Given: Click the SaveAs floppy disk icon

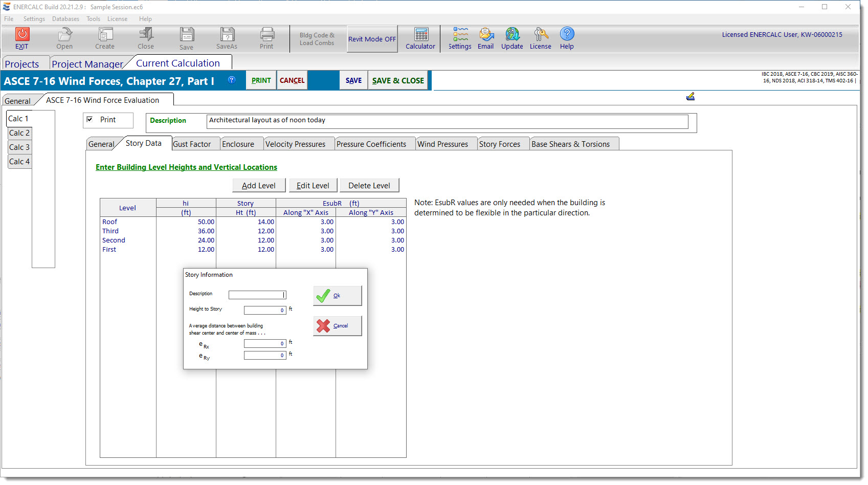Looking at the screenshot, I should click(x=227, y=34).
